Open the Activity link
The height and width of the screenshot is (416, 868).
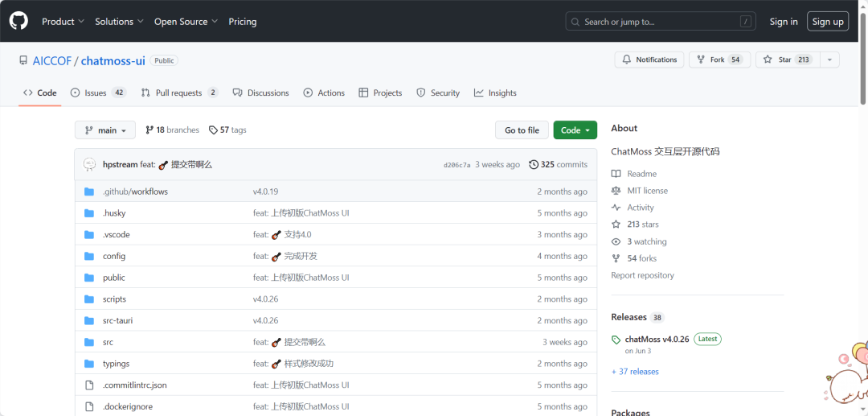[633, 208]
